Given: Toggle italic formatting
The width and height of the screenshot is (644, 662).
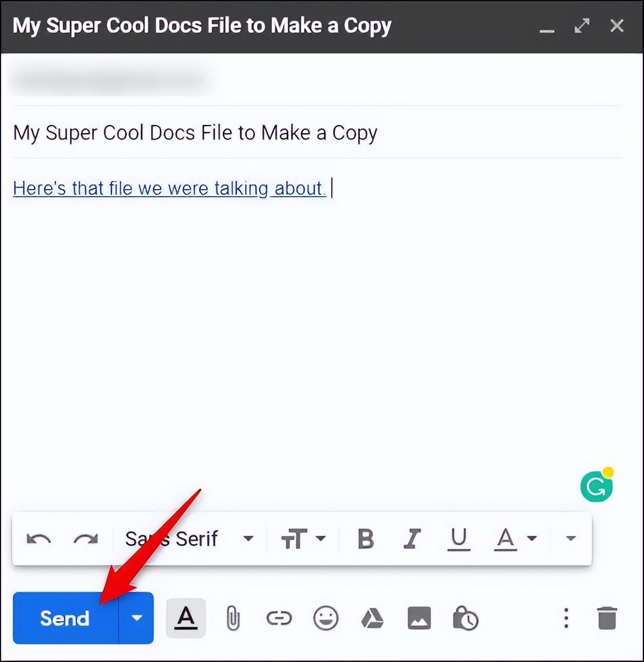Looking at the screenshot, I should pos(412,539).
